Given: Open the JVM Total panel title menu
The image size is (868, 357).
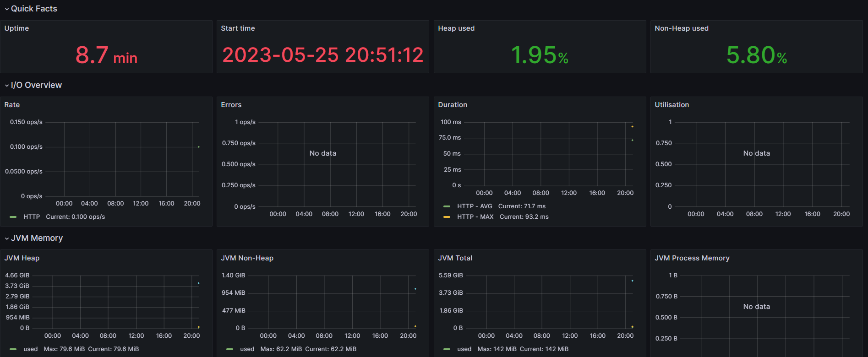Looking at the screenshot, I should click(455, 258).
